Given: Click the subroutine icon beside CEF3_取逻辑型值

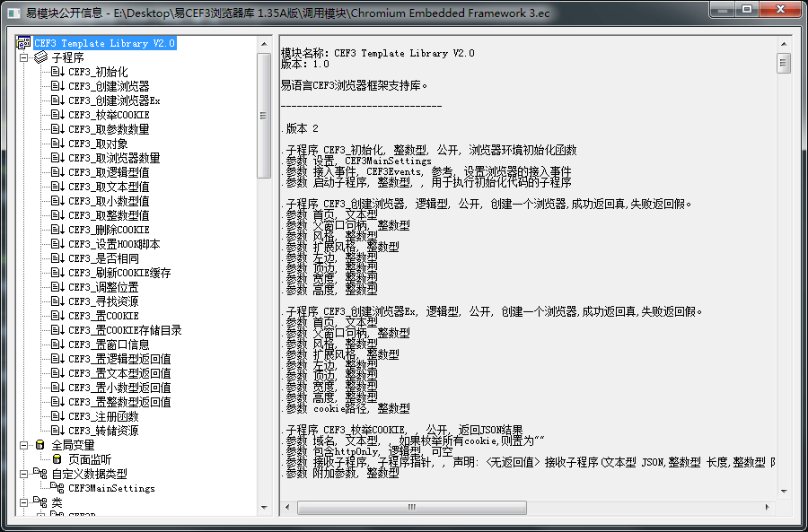Looking at the screenshot, I should click(x=57, y=172).
